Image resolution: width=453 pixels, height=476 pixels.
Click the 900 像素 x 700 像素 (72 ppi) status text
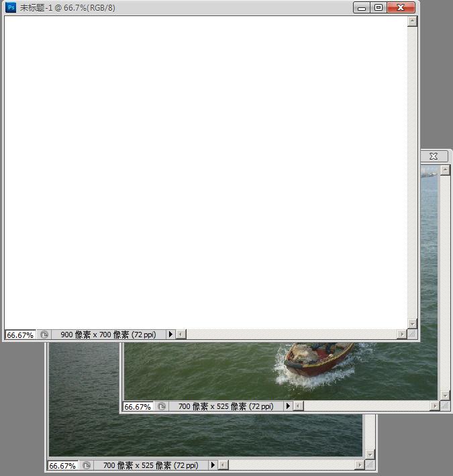click(108, 335)
